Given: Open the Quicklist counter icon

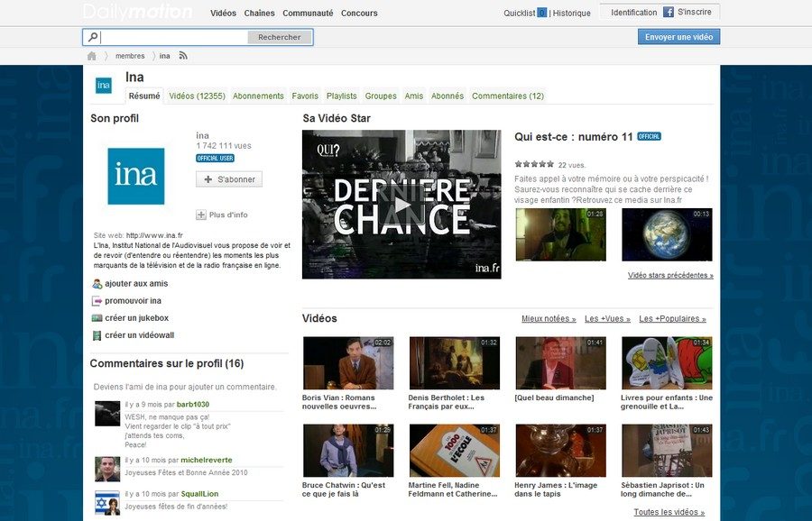Looking at the screenshot, I should (541, 13).
